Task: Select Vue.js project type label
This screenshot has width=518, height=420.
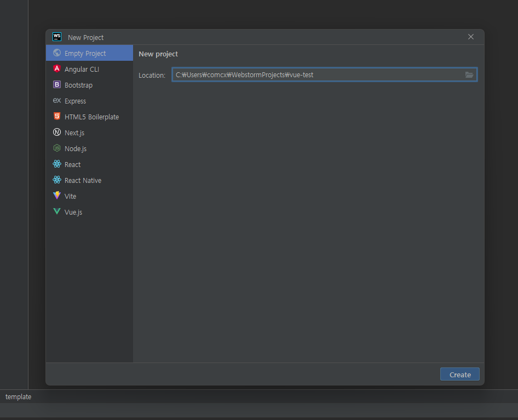Action: point(73,212)
